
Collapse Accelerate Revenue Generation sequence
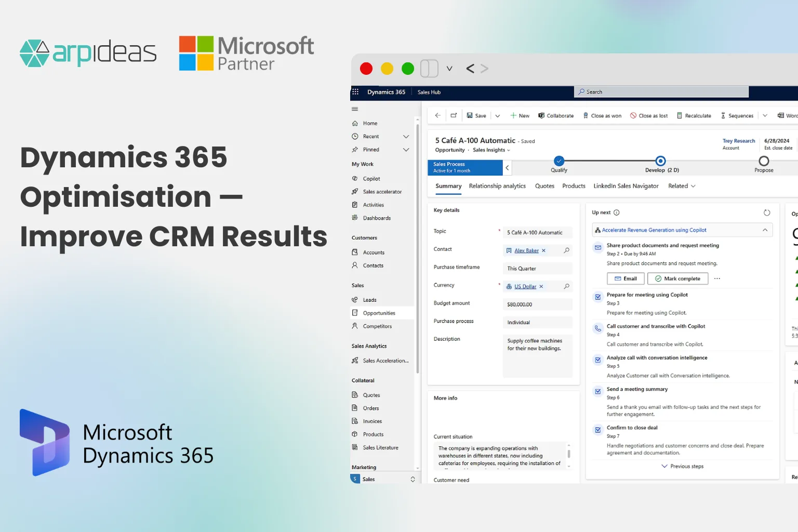(765, 230)
